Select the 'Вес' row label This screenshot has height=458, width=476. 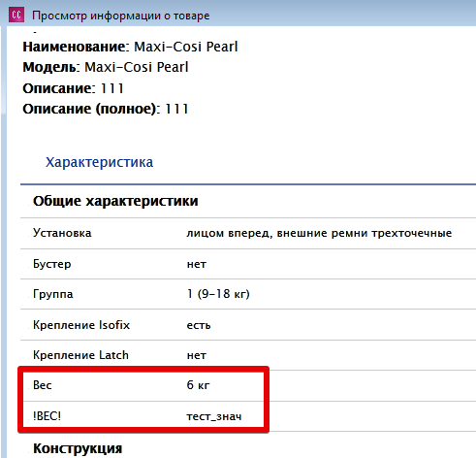(x=43, y=385)
